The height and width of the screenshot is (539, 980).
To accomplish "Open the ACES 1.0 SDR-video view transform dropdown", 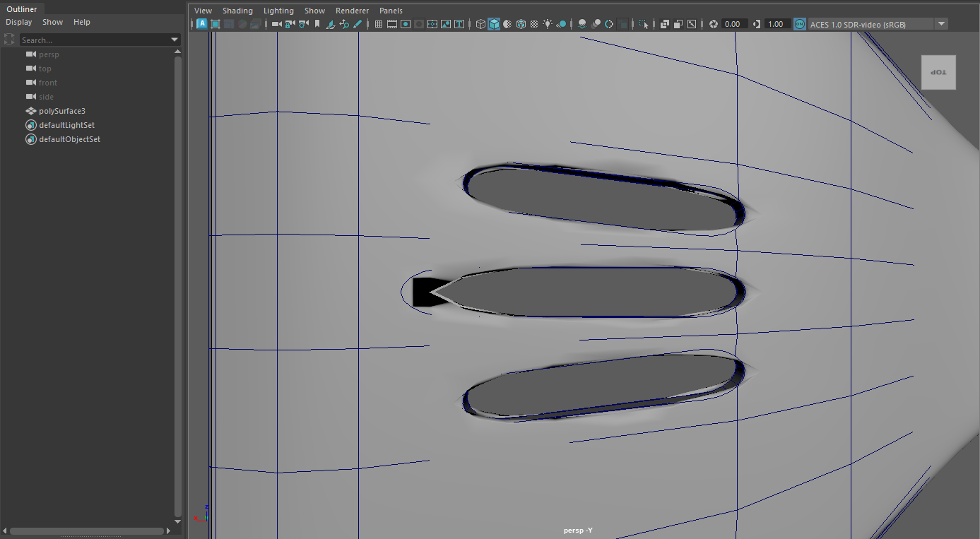I will point(878,24).
